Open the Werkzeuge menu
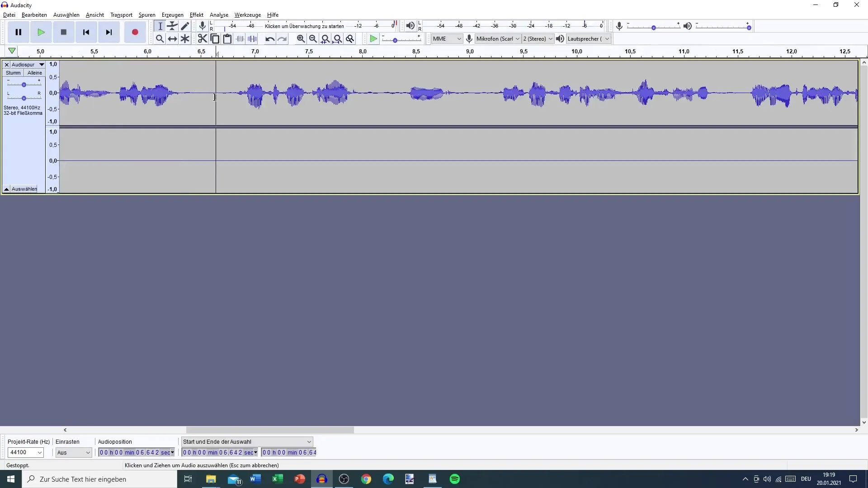The image size is (868, 488). 248,15
